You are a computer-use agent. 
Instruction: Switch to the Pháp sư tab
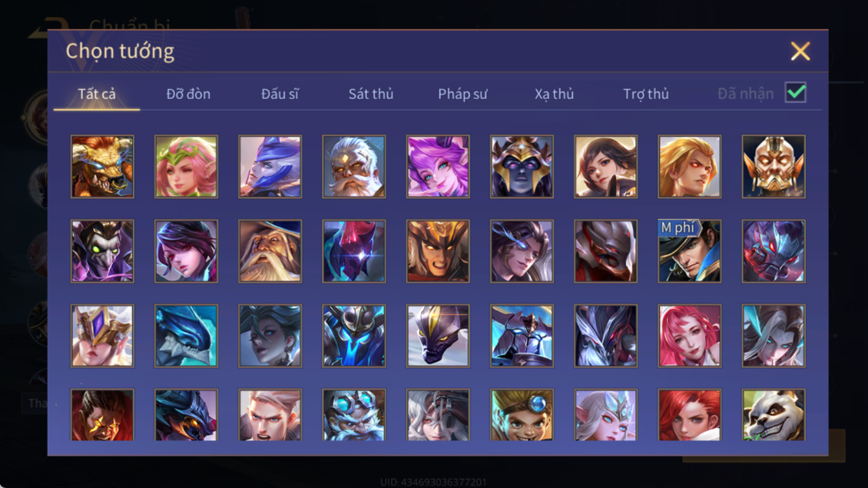[462, 94]
